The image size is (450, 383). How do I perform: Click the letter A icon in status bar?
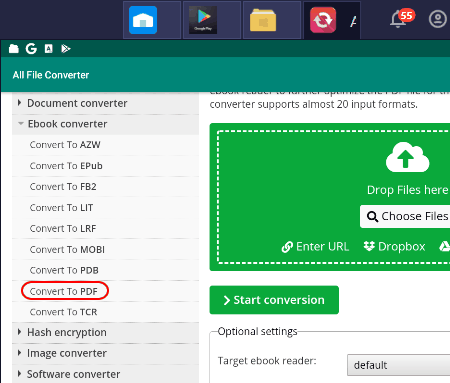point(49,49)
